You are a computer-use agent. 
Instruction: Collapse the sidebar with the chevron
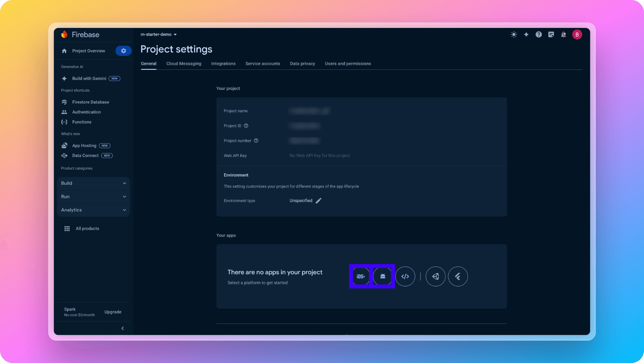[122, 328]
